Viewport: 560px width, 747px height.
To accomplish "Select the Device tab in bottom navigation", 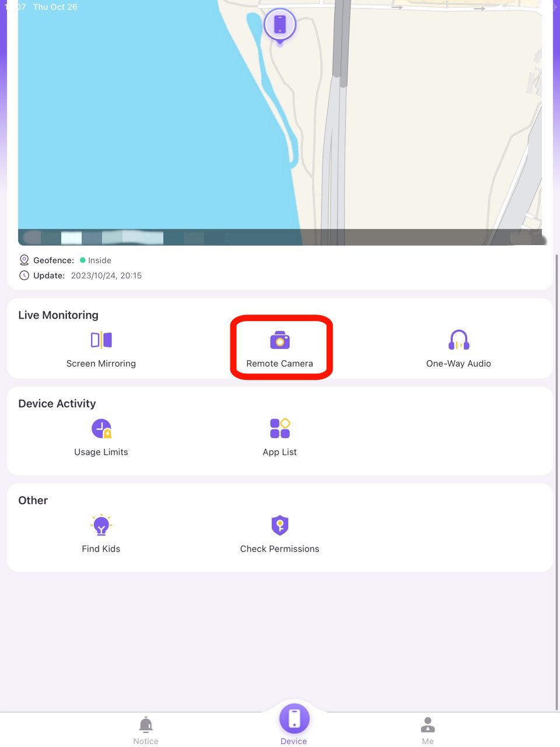I will click(x=293, y=724).
